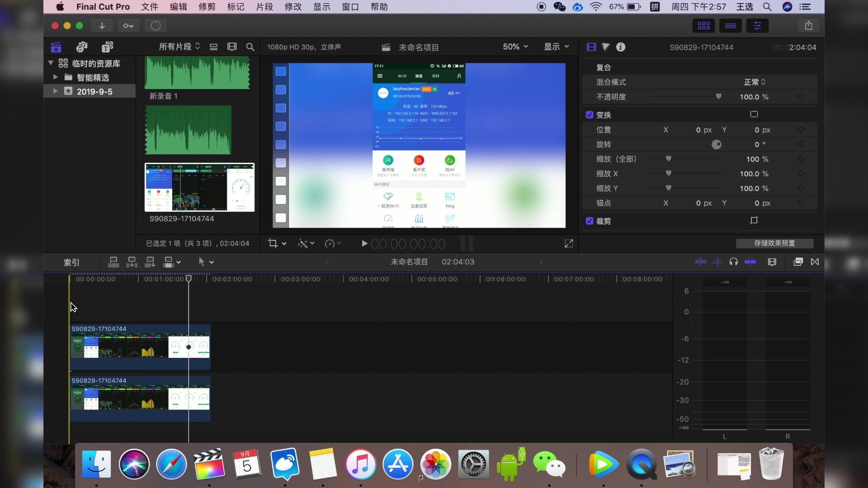The height and width of the screenshot is (488, 868).
Task: Open the crop tool dropdown in viewer
Action: (x=277, y=244)
